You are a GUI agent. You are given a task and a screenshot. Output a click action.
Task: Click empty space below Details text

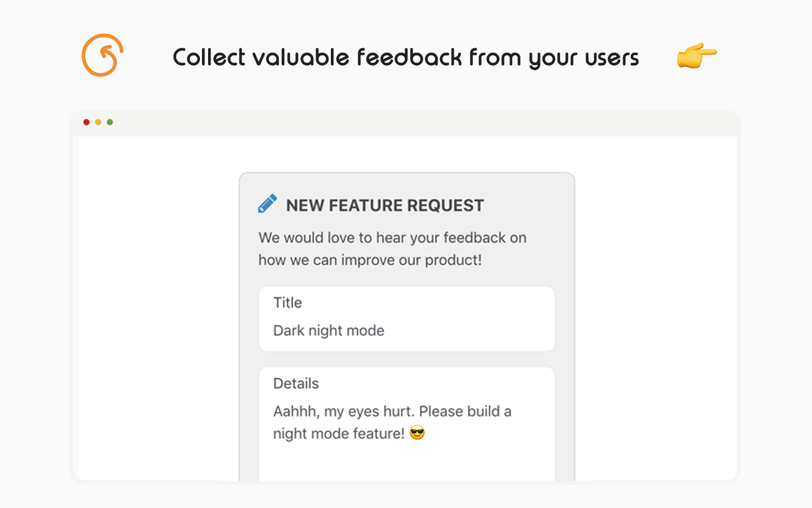click(x=406, y=462)
